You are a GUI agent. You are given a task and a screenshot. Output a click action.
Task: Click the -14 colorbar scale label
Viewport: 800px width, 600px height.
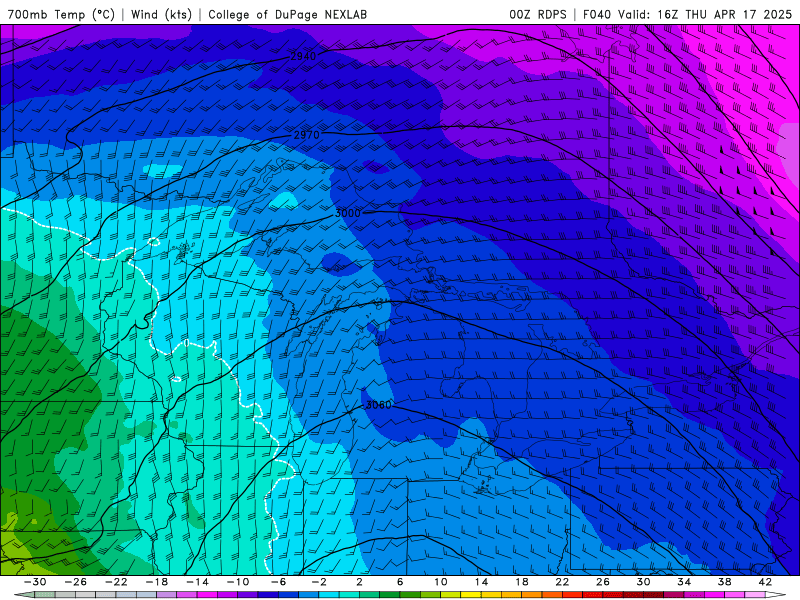pyautogui.click(x=197, y=582)
